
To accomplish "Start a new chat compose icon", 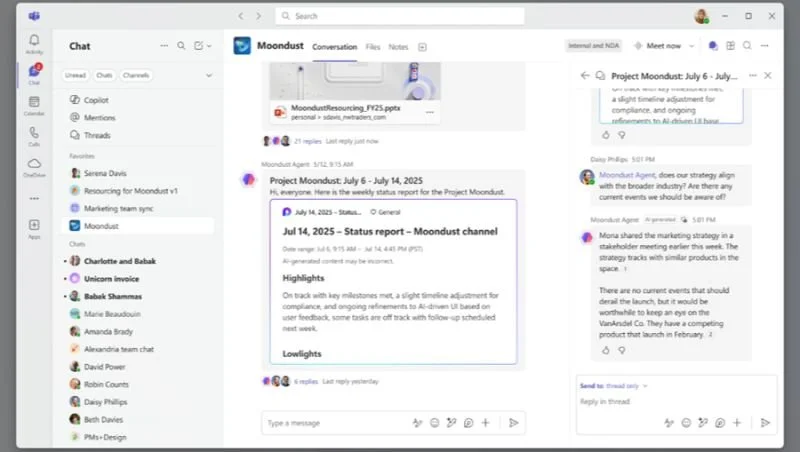I will [x=198, y=46].
